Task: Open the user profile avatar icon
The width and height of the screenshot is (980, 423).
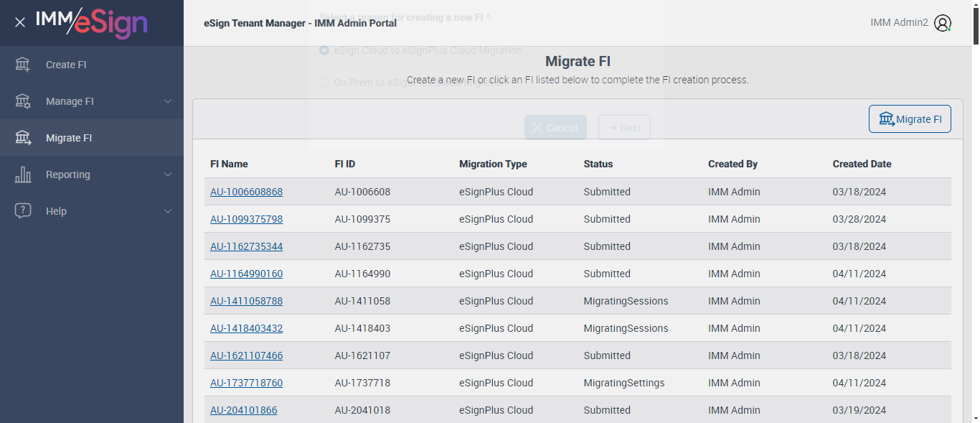Action: click(x=943, y=23)
